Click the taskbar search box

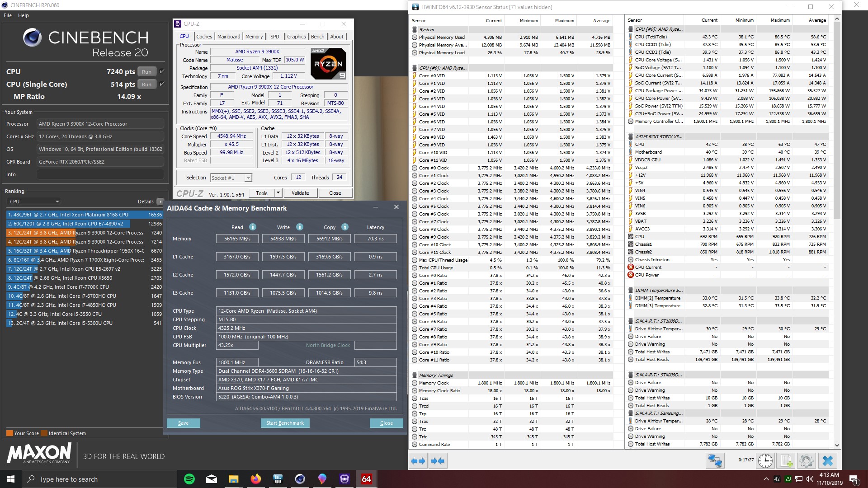99,479
